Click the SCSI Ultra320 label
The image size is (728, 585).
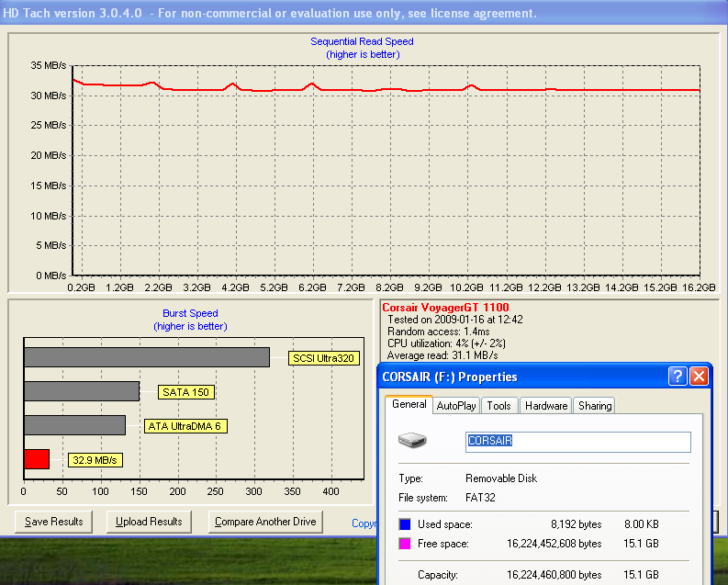point(324,358)
